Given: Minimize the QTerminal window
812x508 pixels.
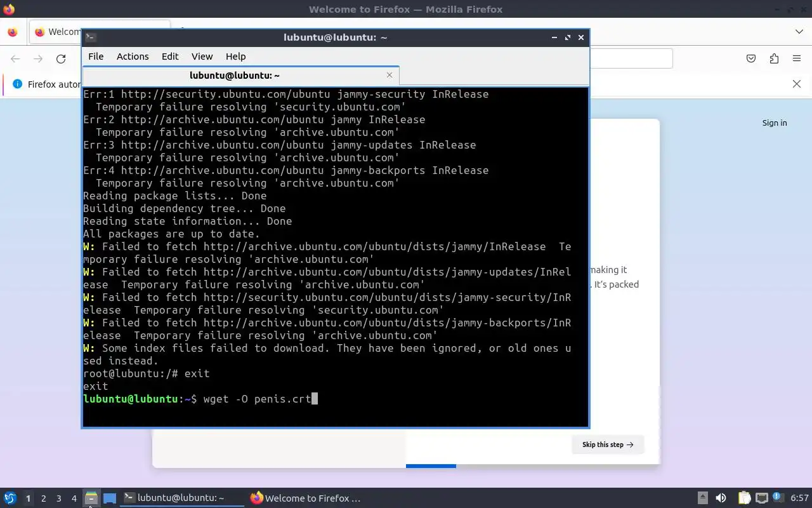Looking at the screenshot, I should [x=554, y=37].
